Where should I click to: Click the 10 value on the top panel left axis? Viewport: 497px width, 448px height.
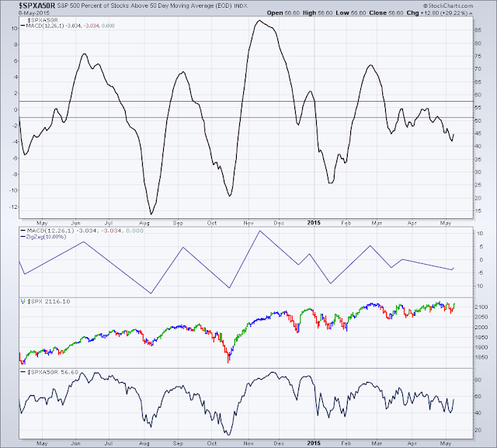click(14, 29)
